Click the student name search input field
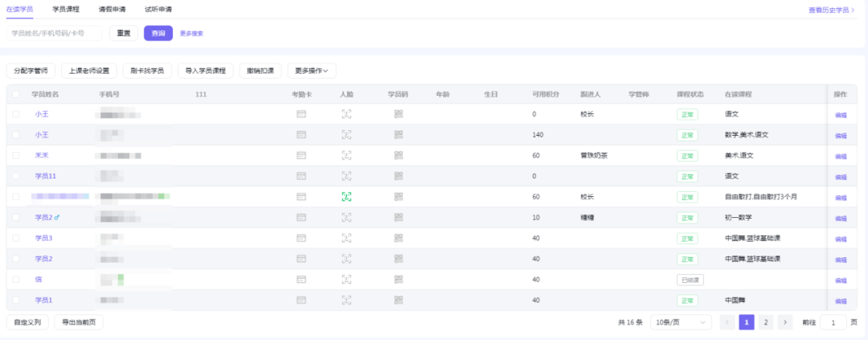Viewport: 868px width, 340px height. (x=55, y=33)
